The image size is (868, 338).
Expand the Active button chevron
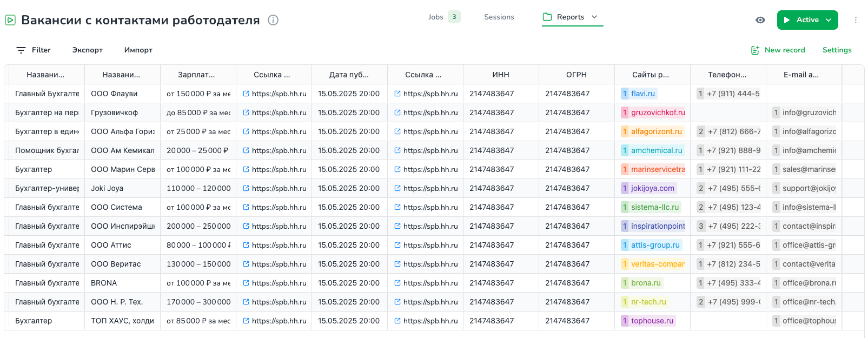[x=828, y=20]
